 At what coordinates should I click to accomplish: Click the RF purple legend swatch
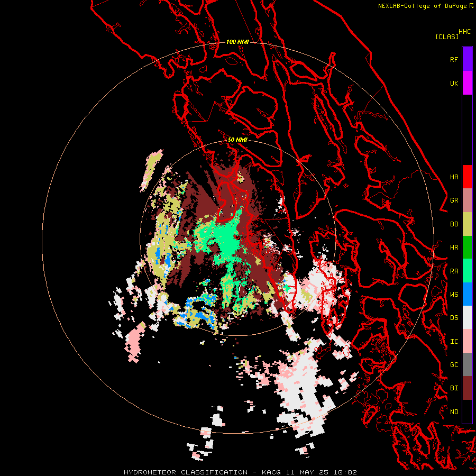click(x=467, y=59)
